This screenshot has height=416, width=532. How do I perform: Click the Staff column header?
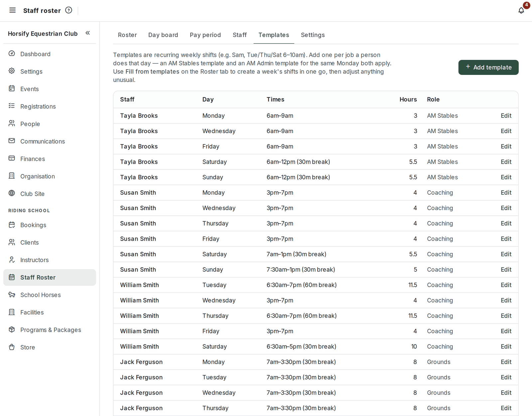[127, 99]
